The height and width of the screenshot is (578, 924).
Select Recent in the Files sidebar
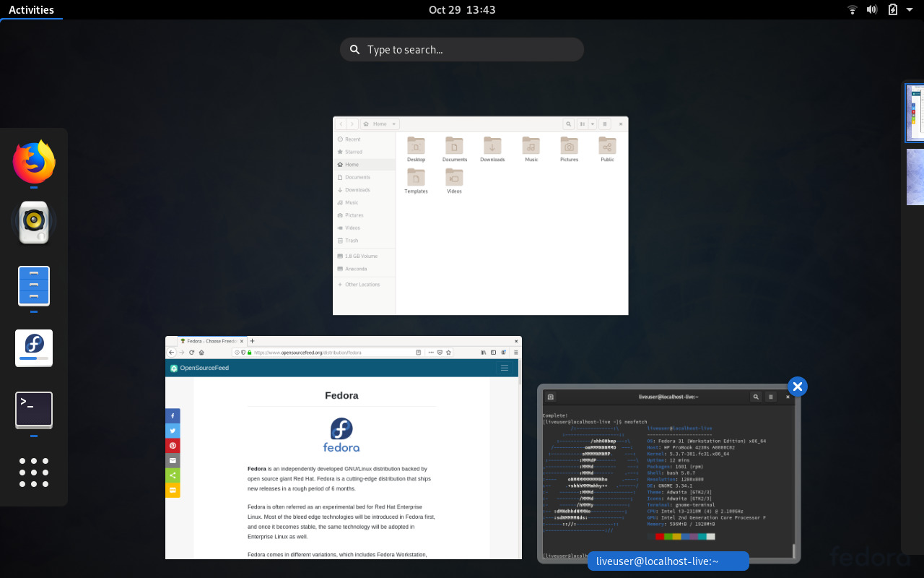coord(364,139)
